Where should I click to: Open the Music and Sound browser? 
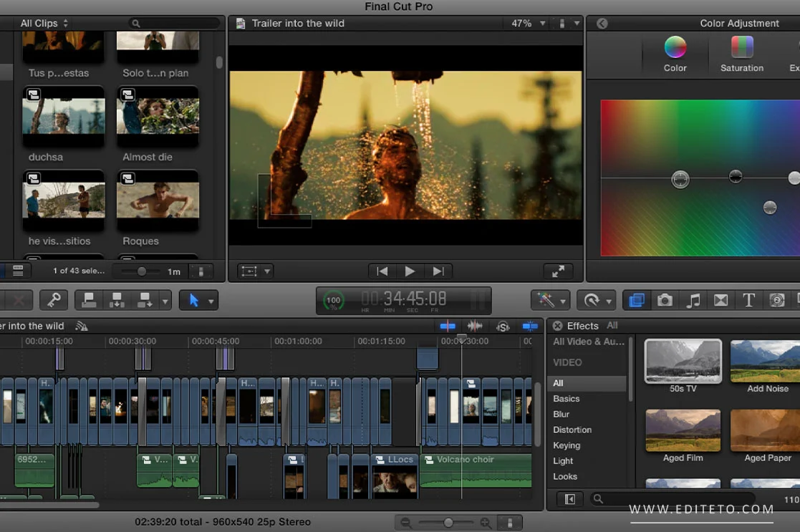(x=693, y=300)
